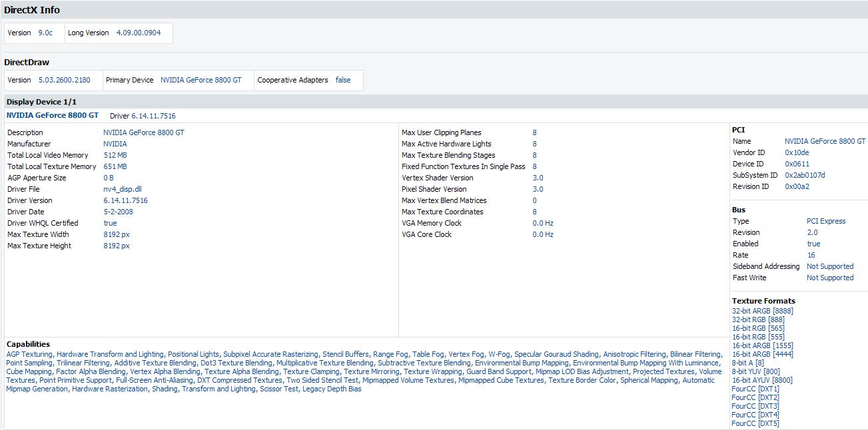Click Max Active Hardware Lights value

point(534,144)
